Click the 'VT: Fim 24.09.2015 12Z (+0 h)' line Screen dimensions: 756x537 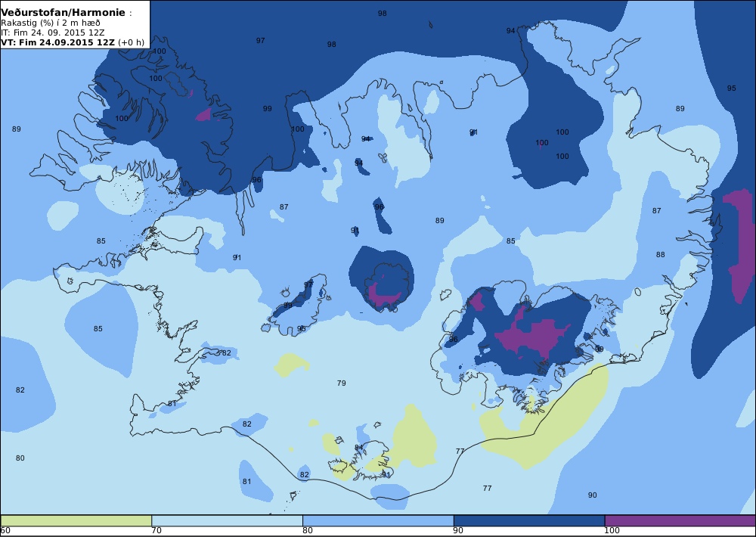tap(73, 42)
